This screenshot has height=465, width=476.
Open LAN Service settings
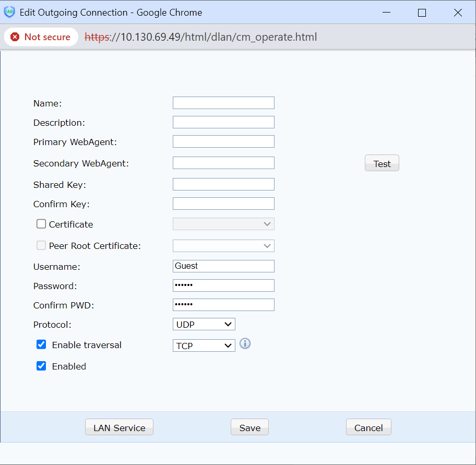119,427
